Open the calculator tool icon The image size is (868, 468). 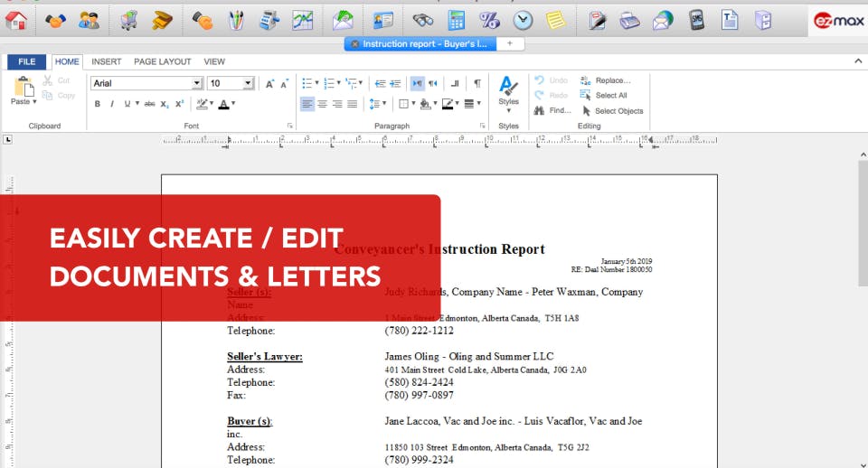click(x=457, y=19)
